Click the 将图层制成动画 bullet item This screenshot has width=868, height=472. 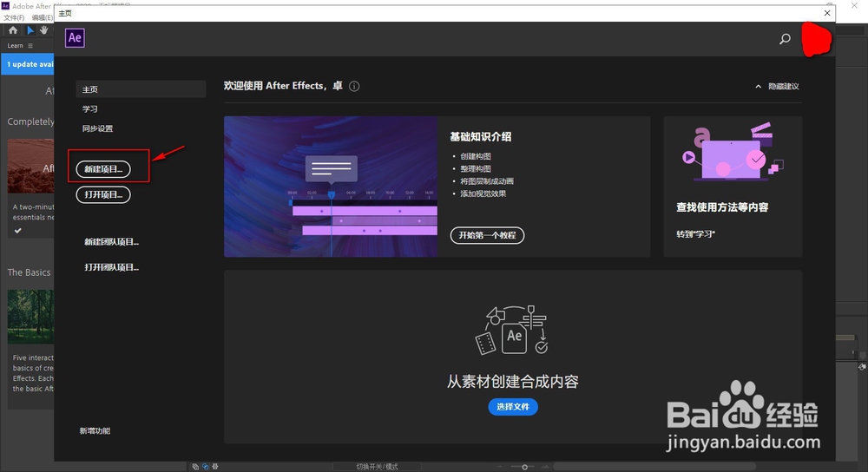(x=487, y=181)
